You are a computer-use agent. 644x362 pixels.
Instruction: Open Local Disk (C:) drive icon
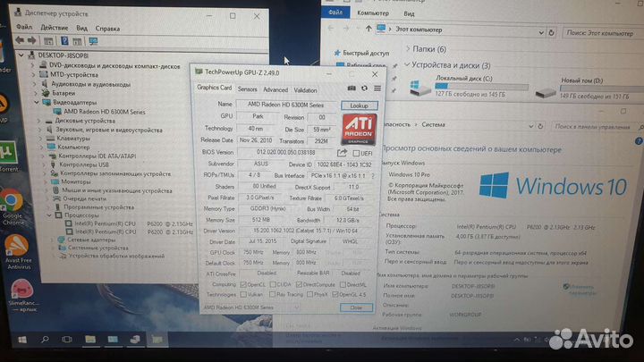coord(419,88)
